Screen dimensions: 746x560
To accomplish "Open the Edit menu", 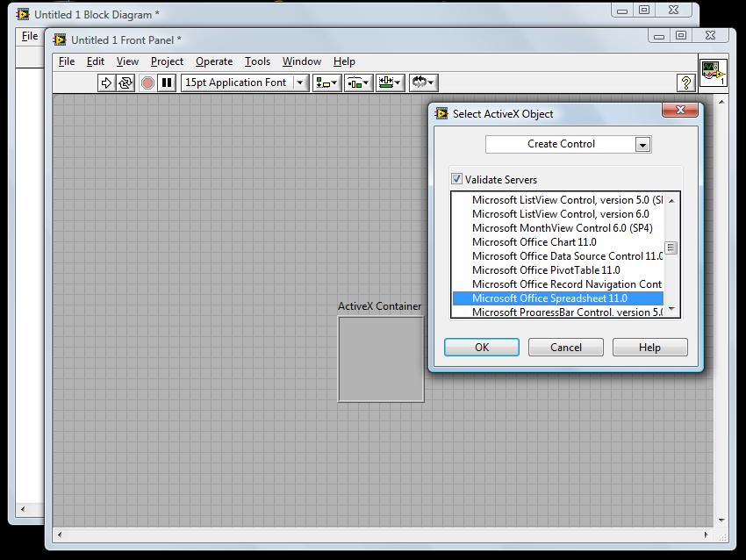I will pos(95,61).
